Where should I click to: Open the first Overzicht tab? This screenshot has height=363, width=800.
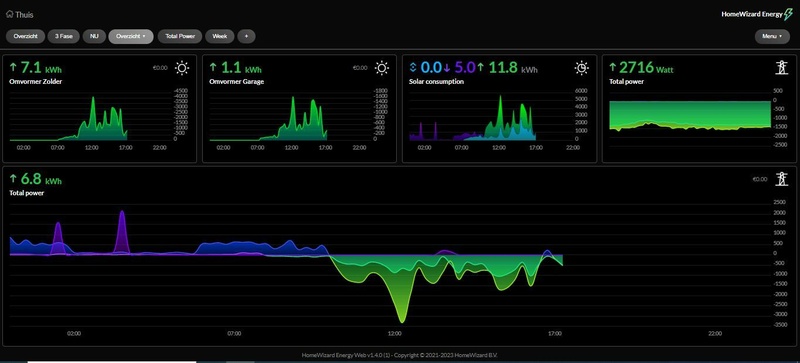(26, 36)
